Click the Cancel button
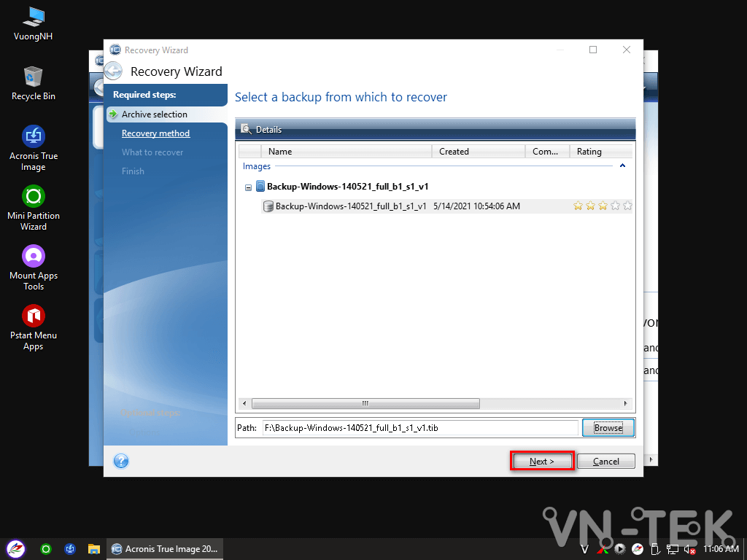747x560 pixels. (606, 461)
